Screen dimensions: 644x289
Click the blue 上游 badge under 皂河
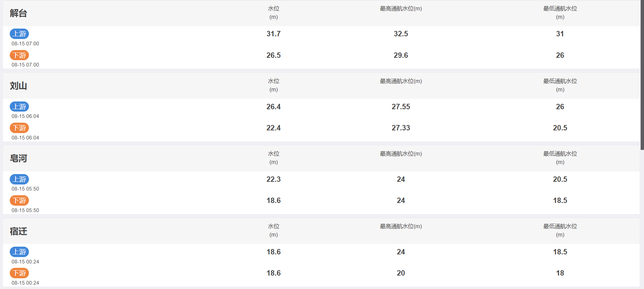(x=19, y=179)
